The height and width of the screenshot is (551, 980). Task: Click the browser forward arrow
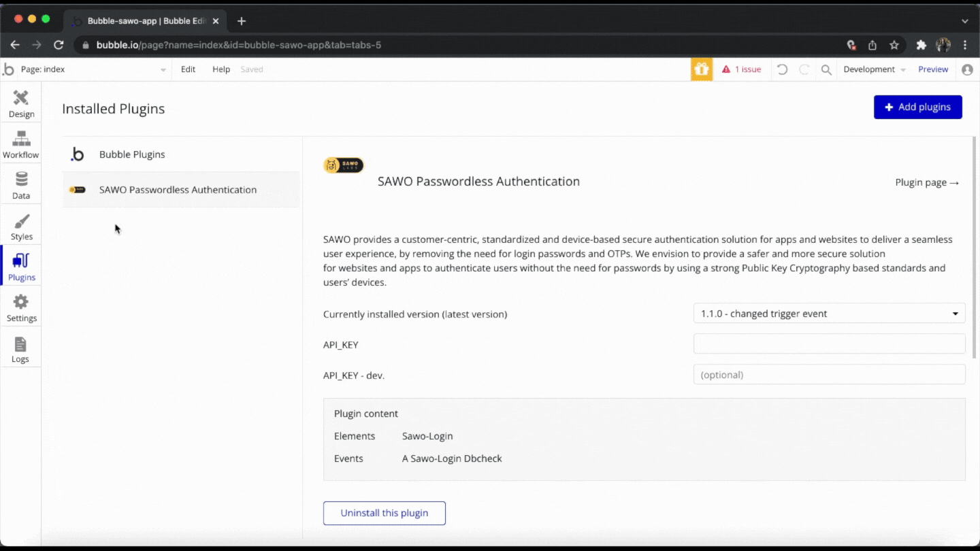pos(37,45)
